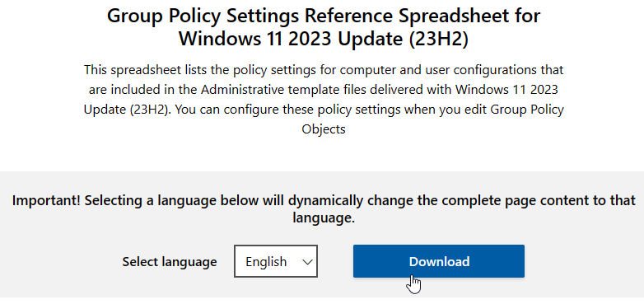Click the blue Download button
Screen dimensions: 644x304
[439, 261]
